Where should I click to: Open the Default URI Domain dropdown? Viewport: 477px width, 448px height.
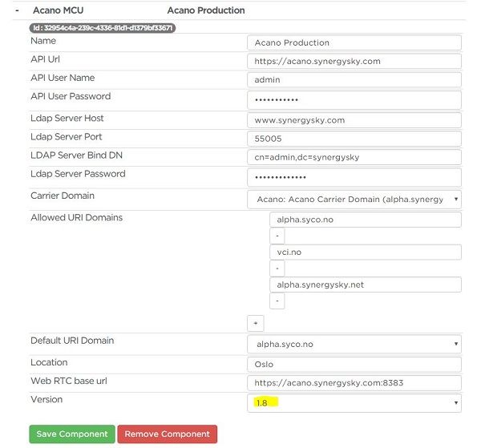[354, 344]
